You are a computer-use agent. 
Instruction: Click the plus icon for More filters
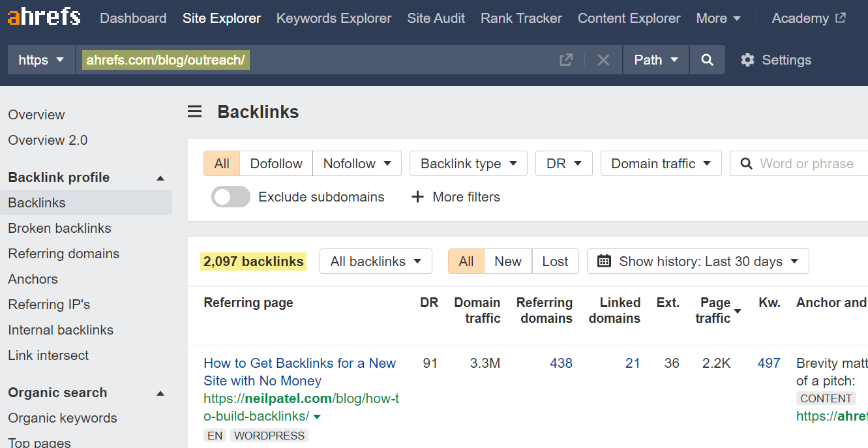tap(417, 197)
